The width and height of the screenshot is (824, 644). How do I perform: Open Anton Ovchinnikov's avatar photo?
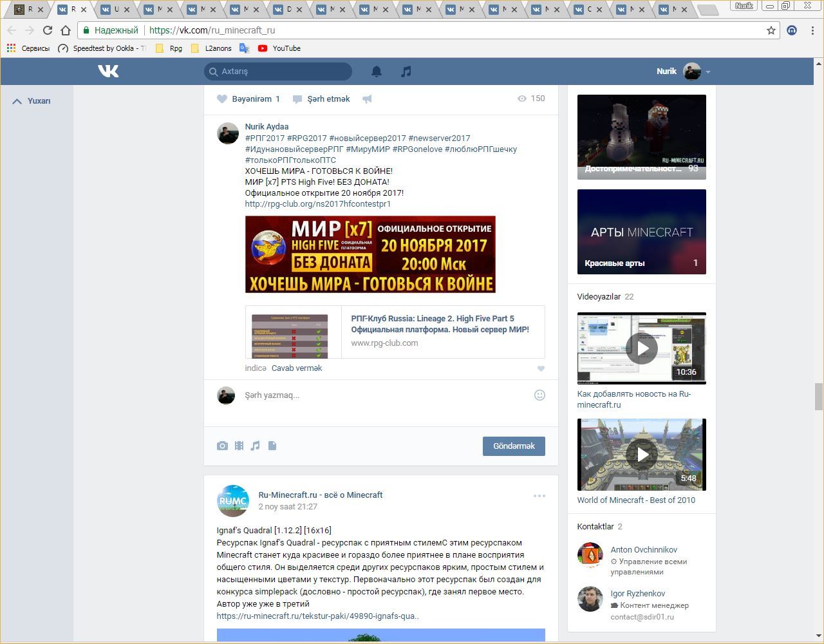tap(590, 555)
